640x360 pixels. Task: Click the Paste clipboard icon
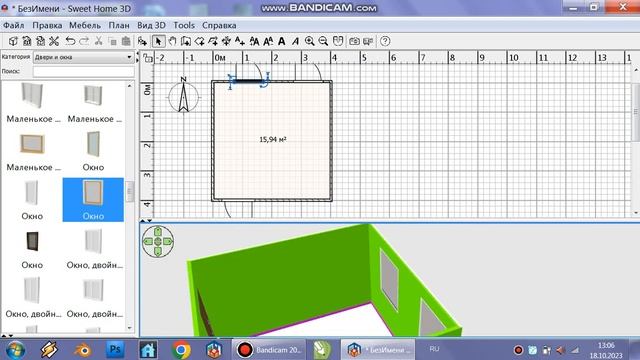click(126, 41)
